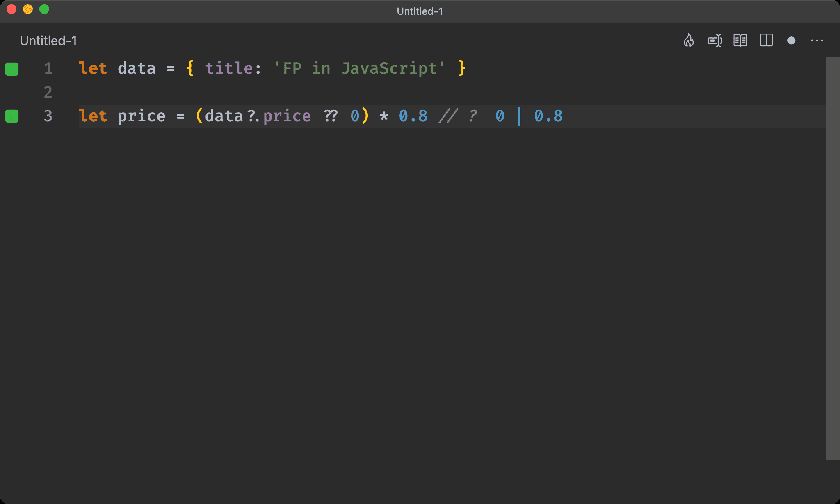840x504 pixels.
Task: Select the Untitled-1 editor tab
Action: 48,41
